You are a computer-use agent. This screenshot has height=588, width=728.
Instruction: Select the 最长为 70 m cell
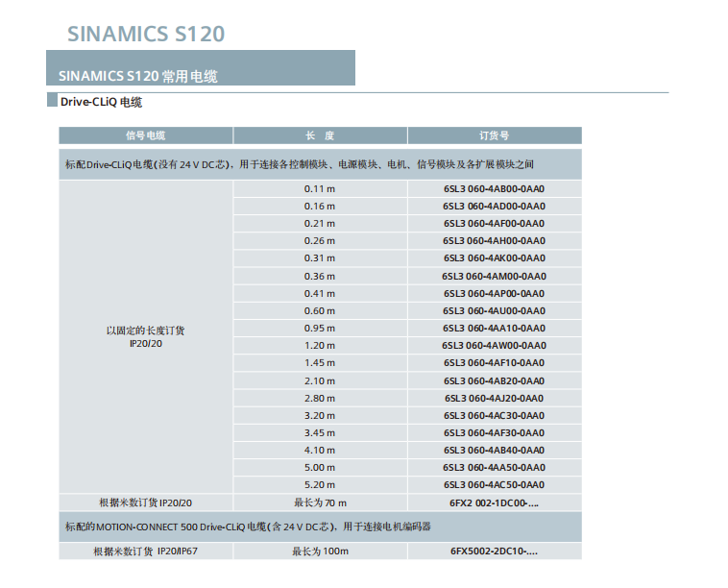coord(321,503)
